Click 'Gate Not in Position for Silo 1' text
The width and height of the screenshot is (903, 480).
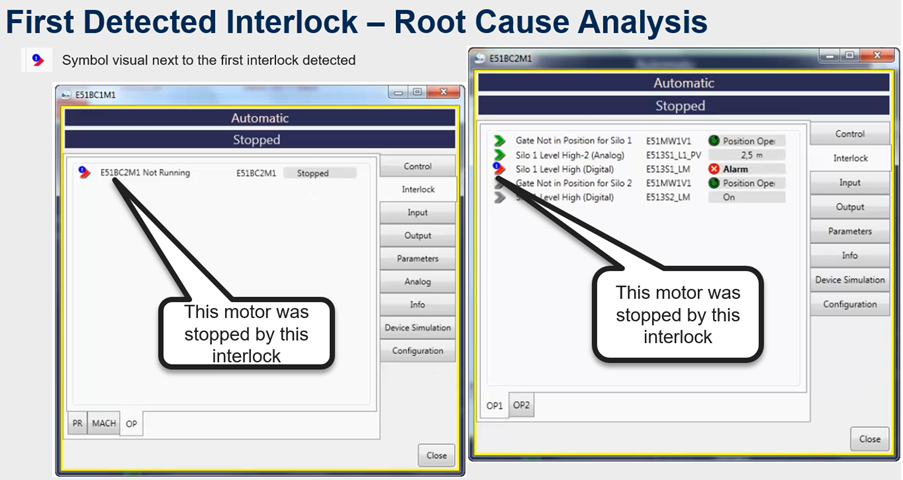tap(574, 140)
